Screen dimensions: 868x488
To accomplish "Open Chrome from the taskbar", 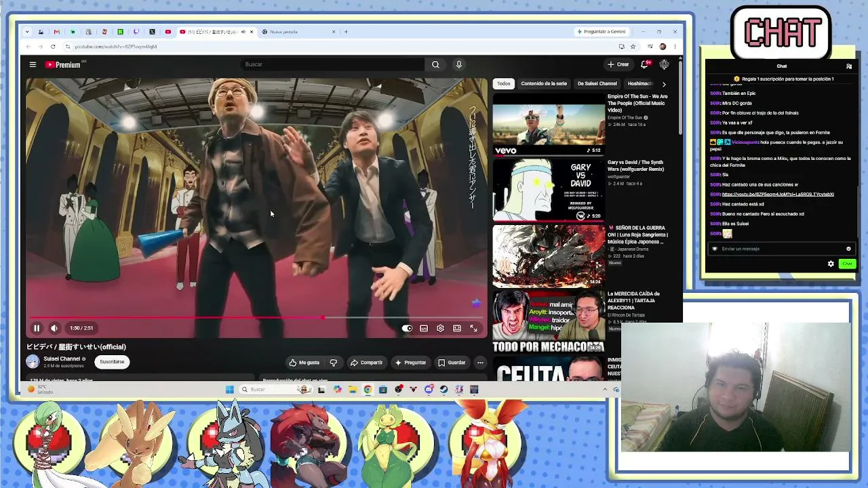I will [368, 390].
